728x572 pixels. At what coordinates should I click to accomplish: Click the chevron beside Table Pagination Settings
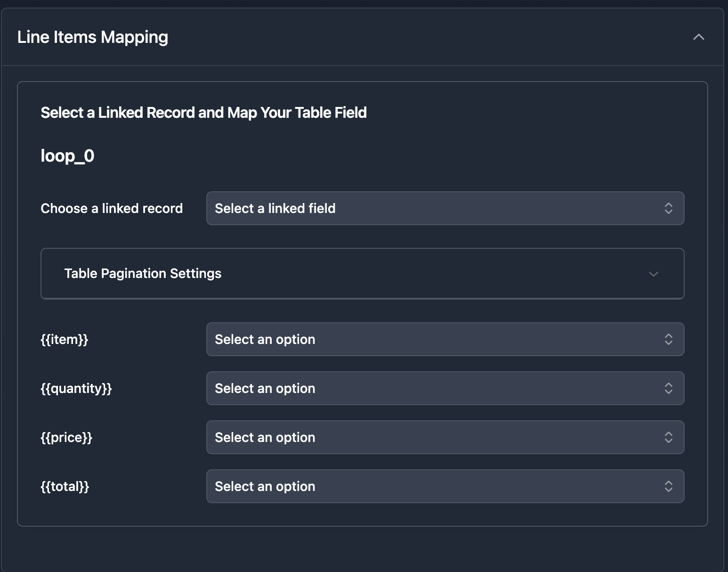pyautogui.click(x=653, y=274)
